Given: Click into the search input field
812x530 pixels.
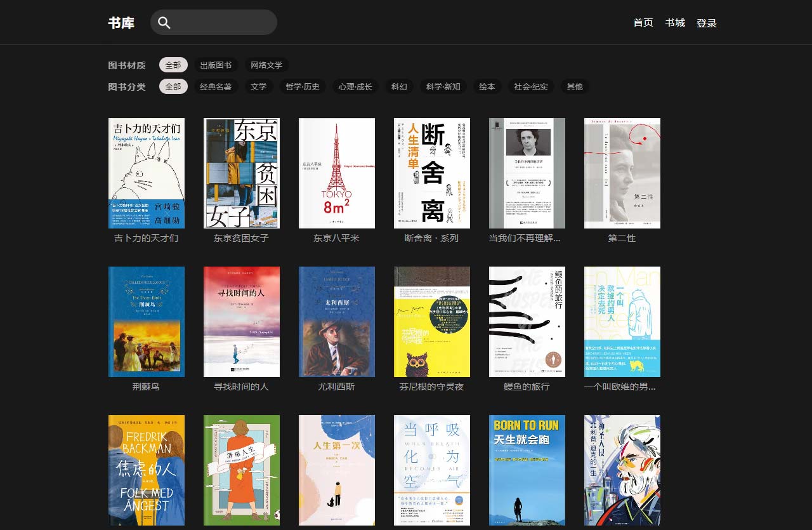Looking at the screenshot, I should coord(214,22).
